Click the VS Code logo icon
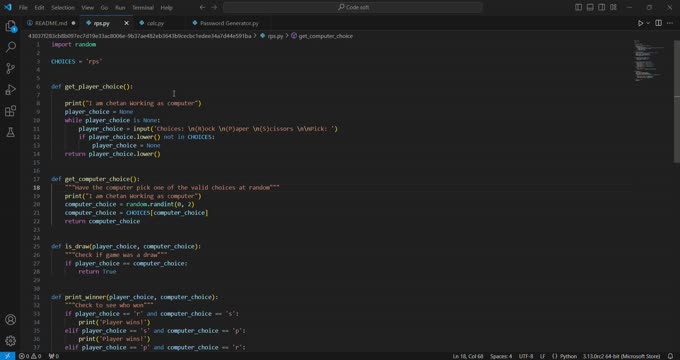 pyautogui.click(x=7, y=7)
